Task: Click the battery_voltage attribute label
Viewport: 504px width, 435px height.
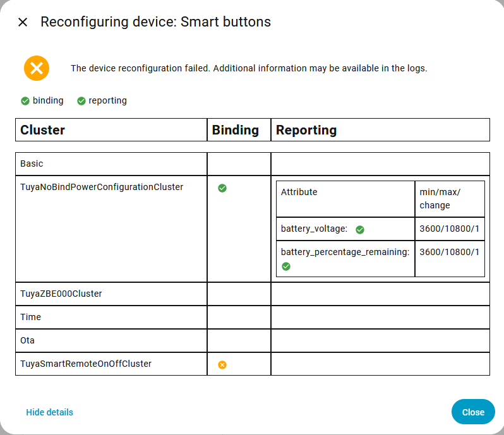Action: click(314, 229)
